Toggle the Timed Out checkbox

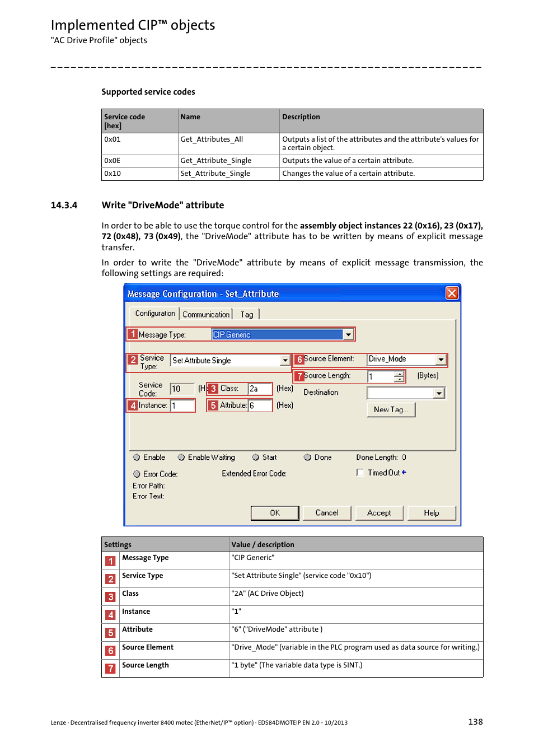point(360,473)
